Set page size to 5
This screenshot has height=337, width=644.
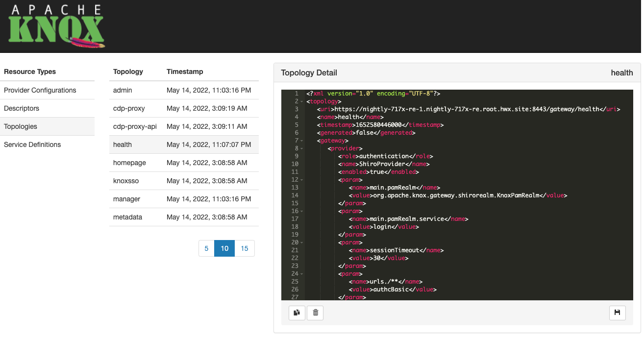206,248
